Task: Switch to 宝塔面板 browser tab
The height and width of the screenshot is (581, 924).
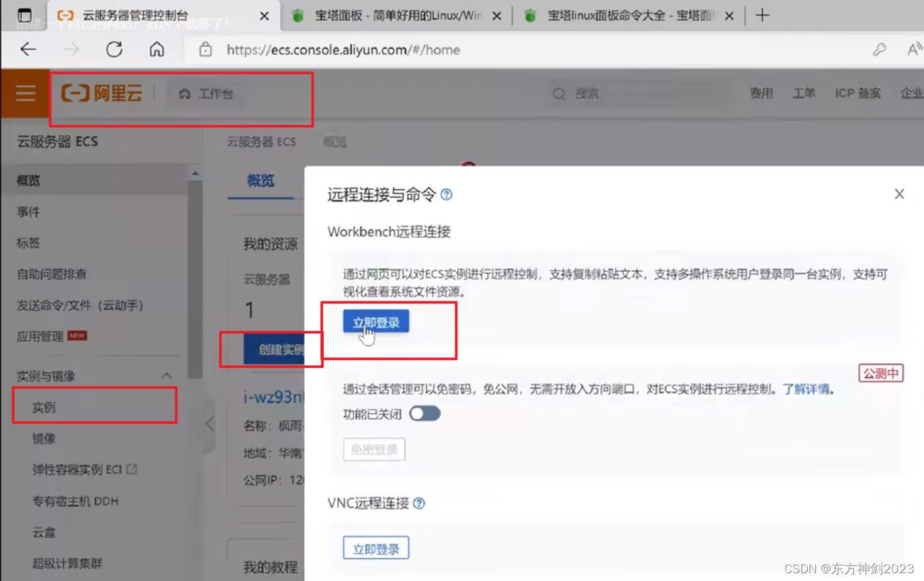Action: tap(397, 16)
